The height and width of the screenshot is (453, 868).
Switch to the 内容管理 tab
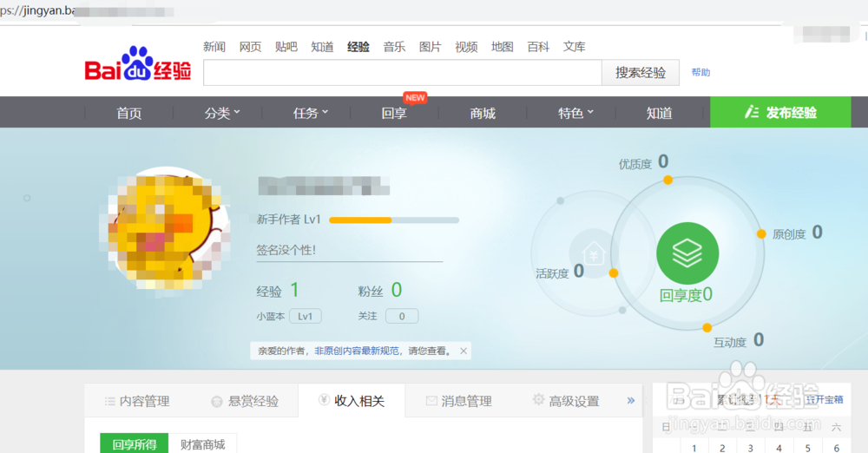tap(137, 401)
